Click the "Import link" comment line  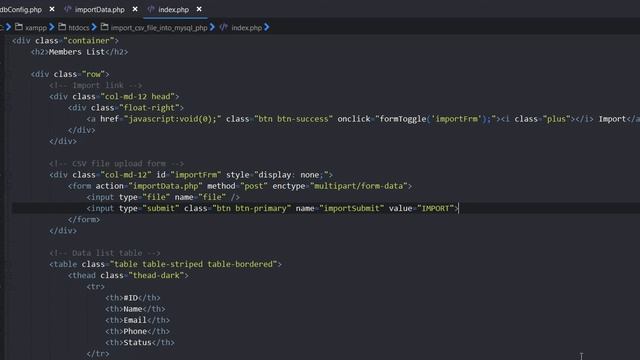(x=96, y=85)
